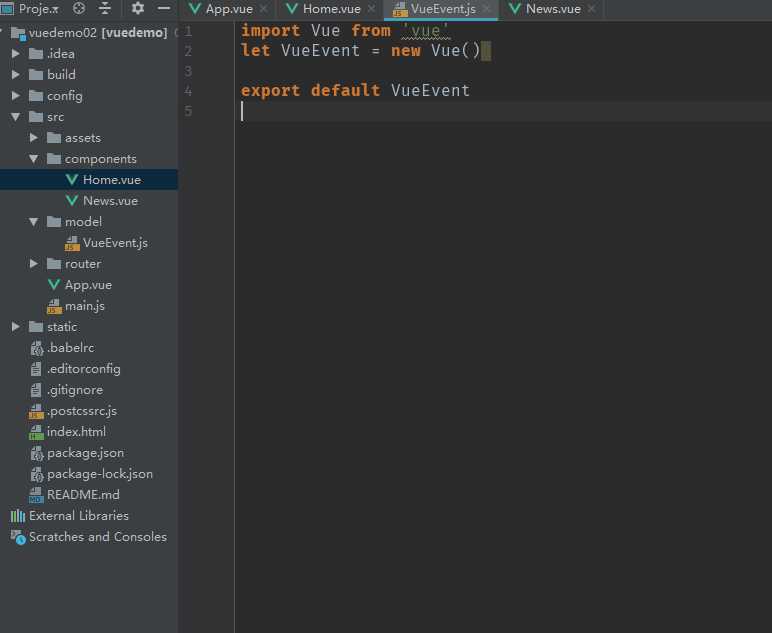Click the .idea folder icon
Image resolution: width=772 pixels, height=633 pixels.
pyautogui.click(x=36, y=53)
